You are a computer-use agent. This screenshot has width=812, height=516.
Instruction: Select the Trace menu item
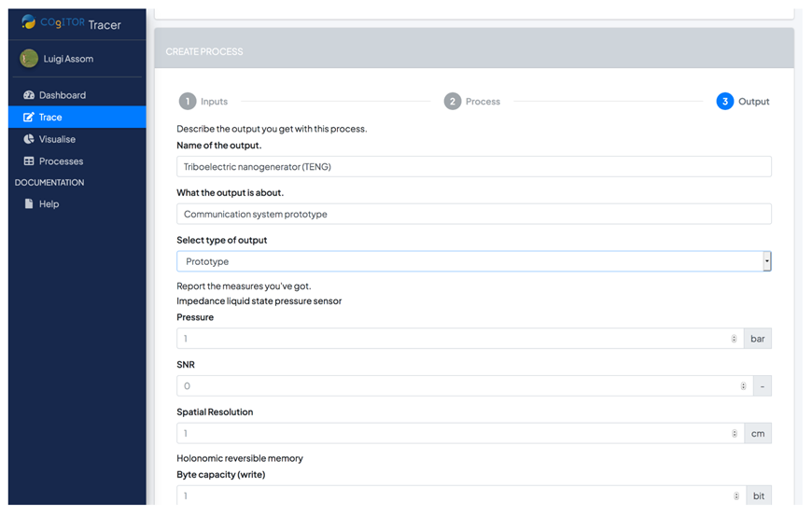click(x=77, y=117)
